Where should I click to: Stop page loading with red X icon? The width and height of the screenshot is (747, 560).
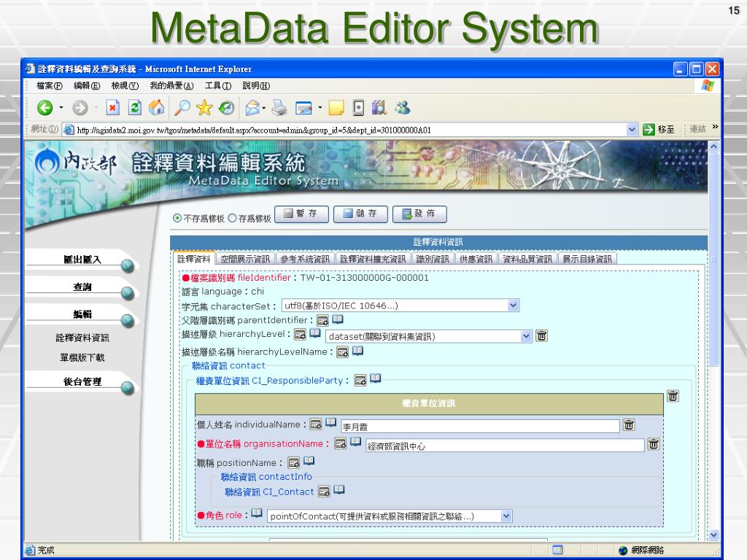(x=112, y=108)
